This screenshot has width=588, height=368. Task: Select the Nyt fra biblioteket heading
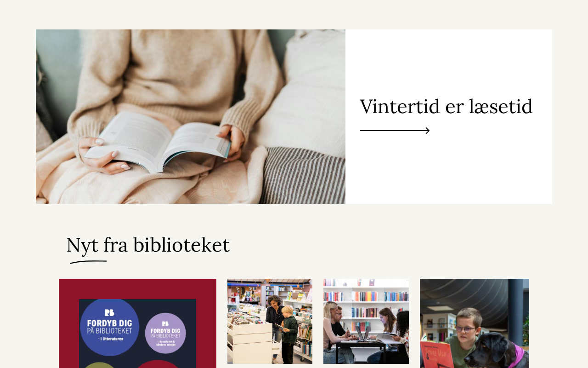[148, 245]
